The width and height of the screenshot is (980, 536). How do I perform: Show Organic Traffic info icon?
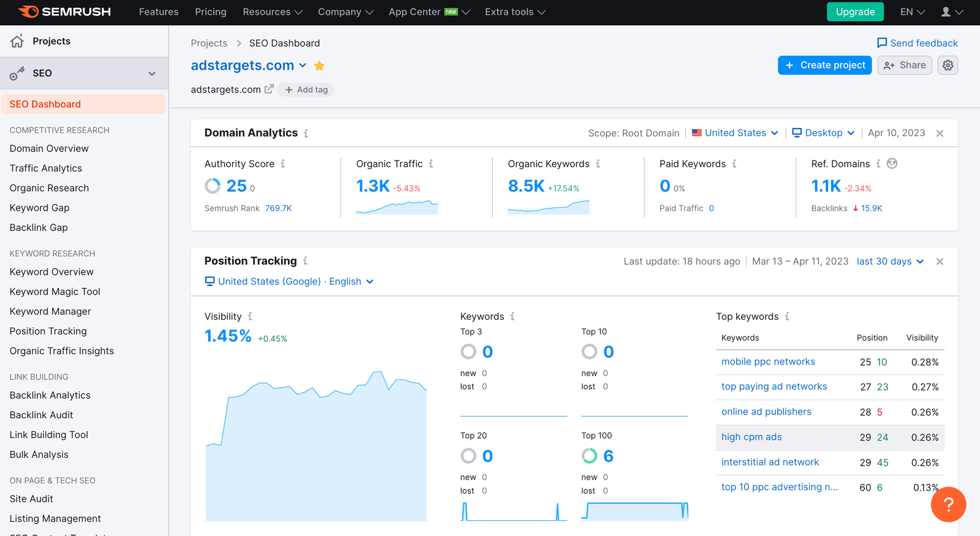coord(431,164)
